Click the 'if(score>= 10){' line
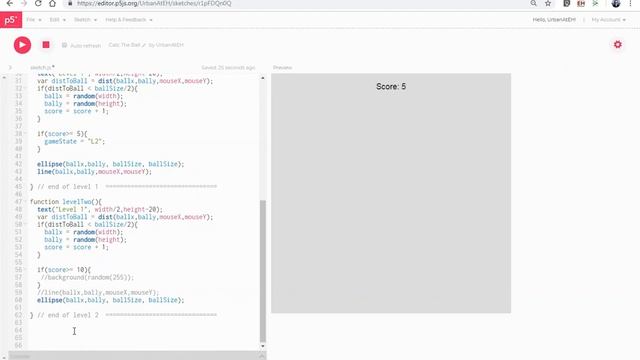The width and height of the screenshot is (640, 360). click(64, 270)
